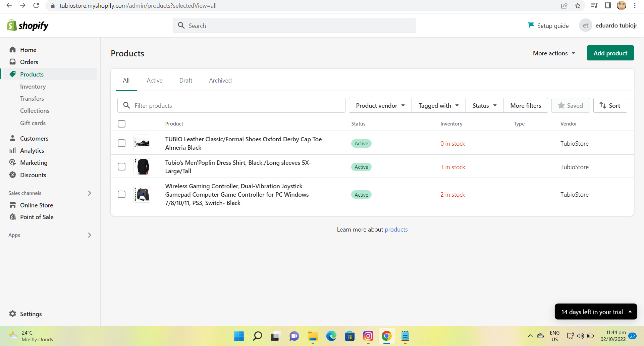Click the browser forward arrow

(x=22, y=5)
